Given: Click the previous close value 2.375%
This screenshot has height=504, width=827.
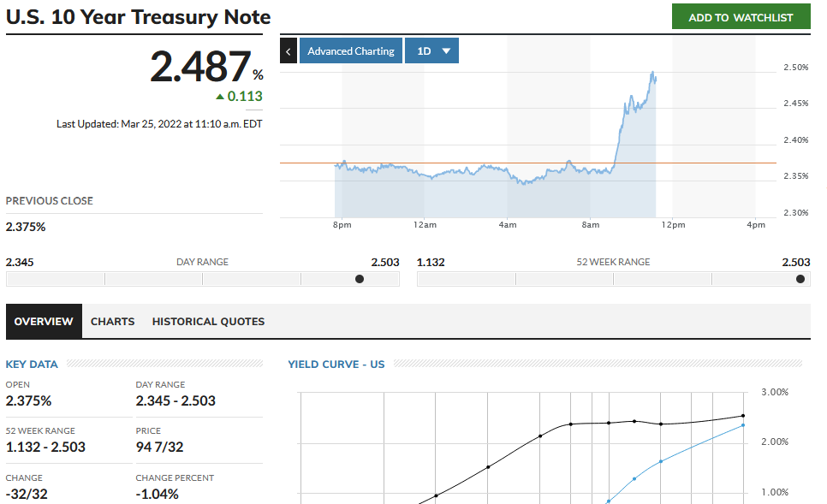Looking at the screenshot, I should [26, 228].
